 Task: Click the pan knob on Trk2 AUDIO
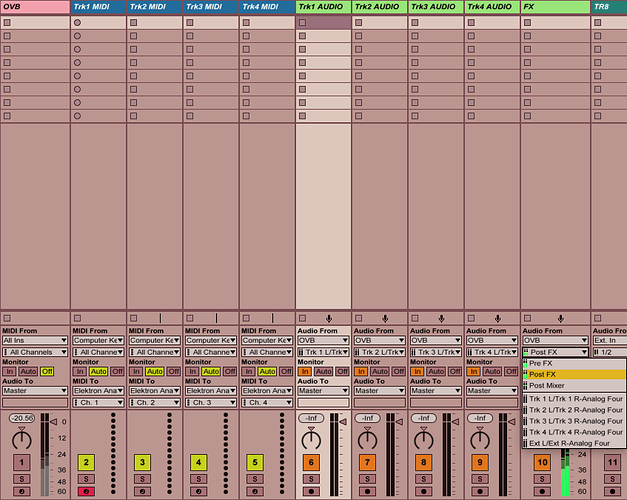coord(366,438)
